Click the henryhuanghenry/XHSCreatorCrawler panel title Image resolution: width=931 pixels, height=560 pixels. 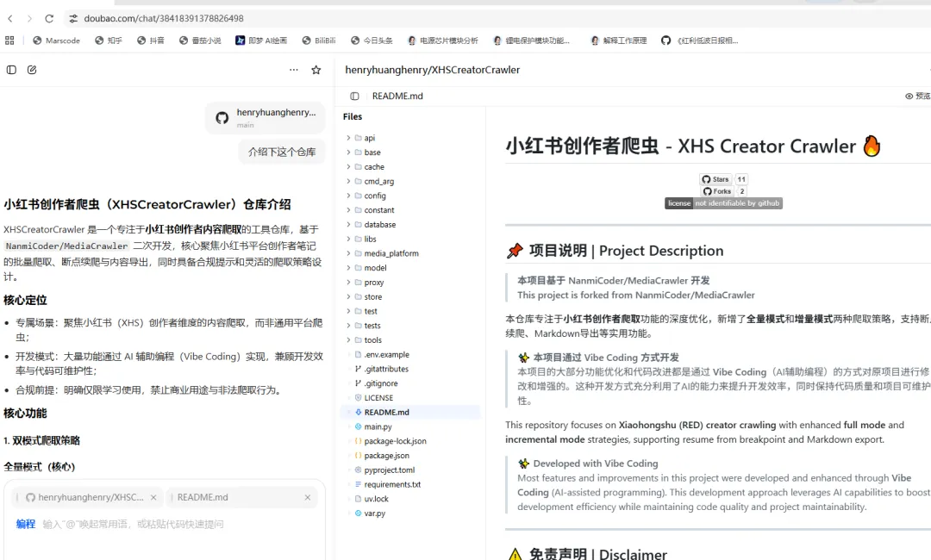point(432,70)
